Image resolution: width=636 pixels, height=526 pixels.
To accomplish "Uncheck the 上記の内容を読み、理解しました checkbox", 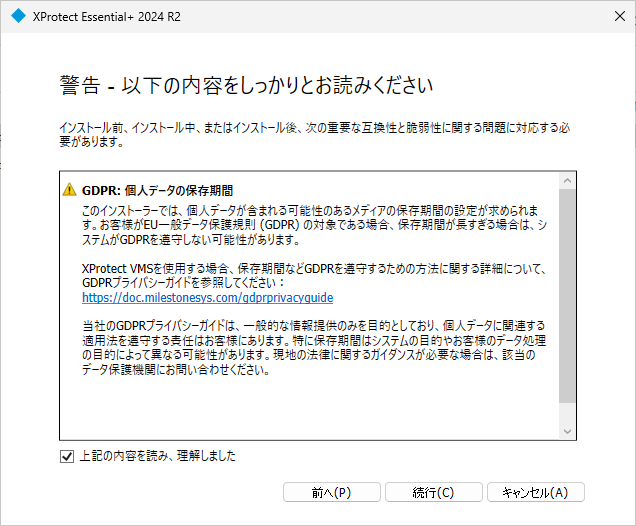I will pos(67,456).
